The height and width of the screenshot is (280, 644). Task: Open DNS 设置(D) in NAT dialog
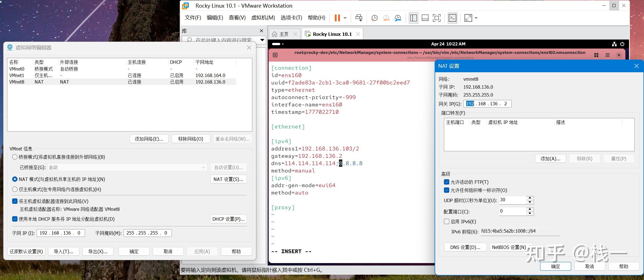[465, 247]
